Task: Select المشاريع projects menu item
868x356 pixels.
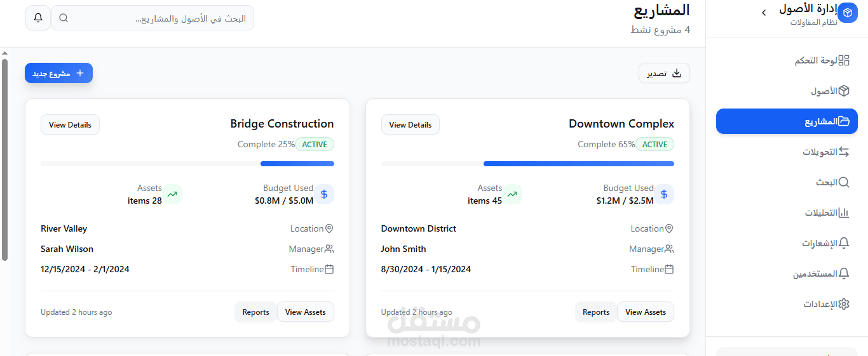Action: pos(787,121)
